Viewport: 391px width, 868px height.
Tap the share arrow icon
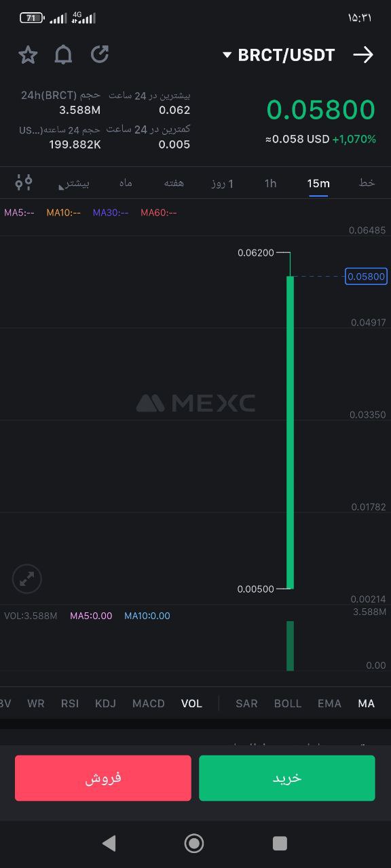pyautogui.click(x=100, y=55)
